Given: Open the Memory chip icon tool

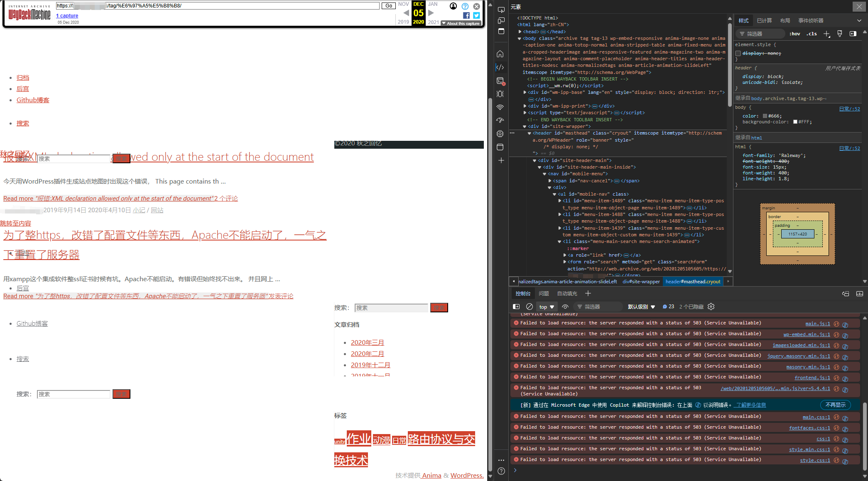Looking at the screenshot, I should tap(500, 134).
